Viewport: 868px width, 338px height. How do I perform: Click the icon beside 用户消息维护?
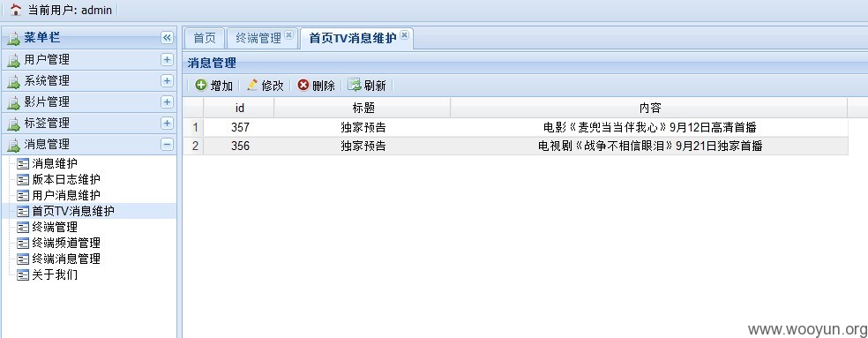click(23, 195)
